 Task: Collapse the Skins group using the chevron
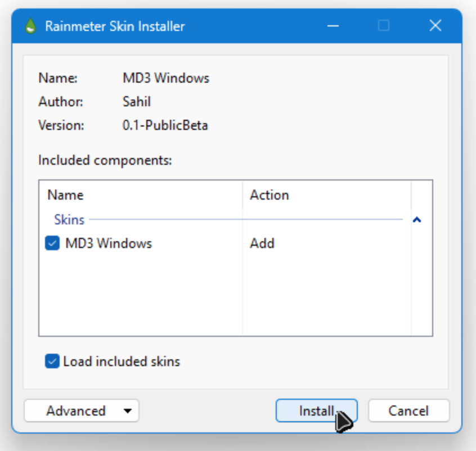coord(417,219)
